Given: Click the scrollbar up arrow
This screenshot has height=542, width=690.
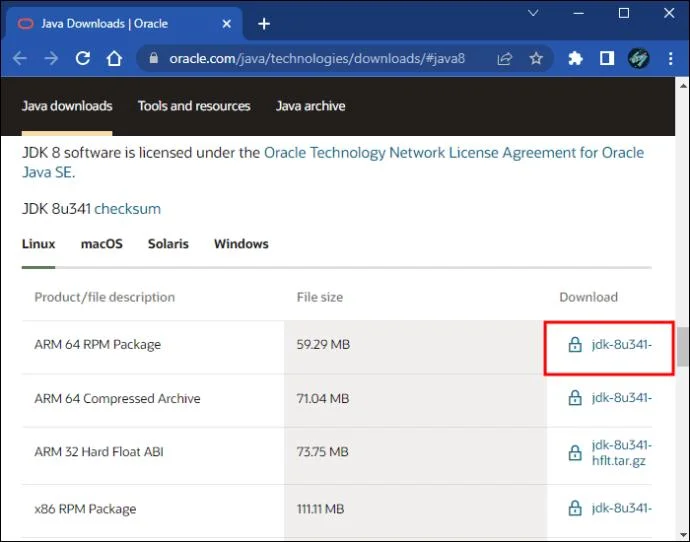Looking at the screenshot, I should 683,85.
